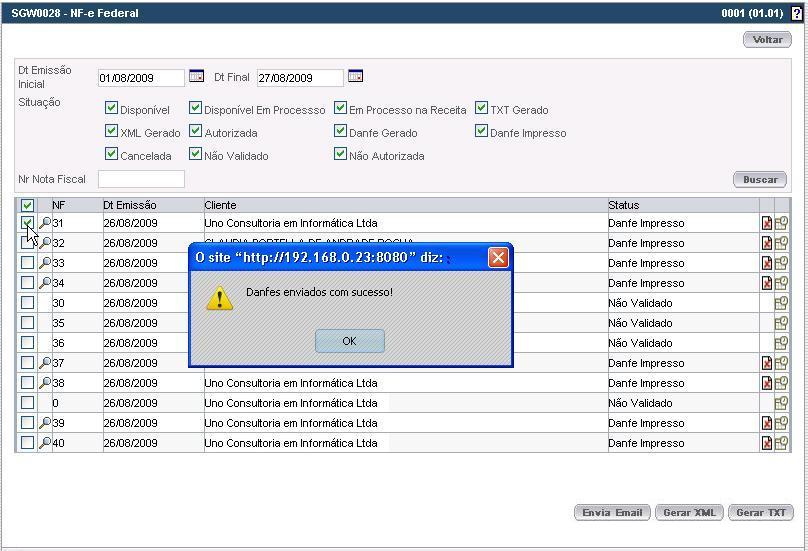
Task: Open the red PDF icon for NF 40
Action: 767,443
